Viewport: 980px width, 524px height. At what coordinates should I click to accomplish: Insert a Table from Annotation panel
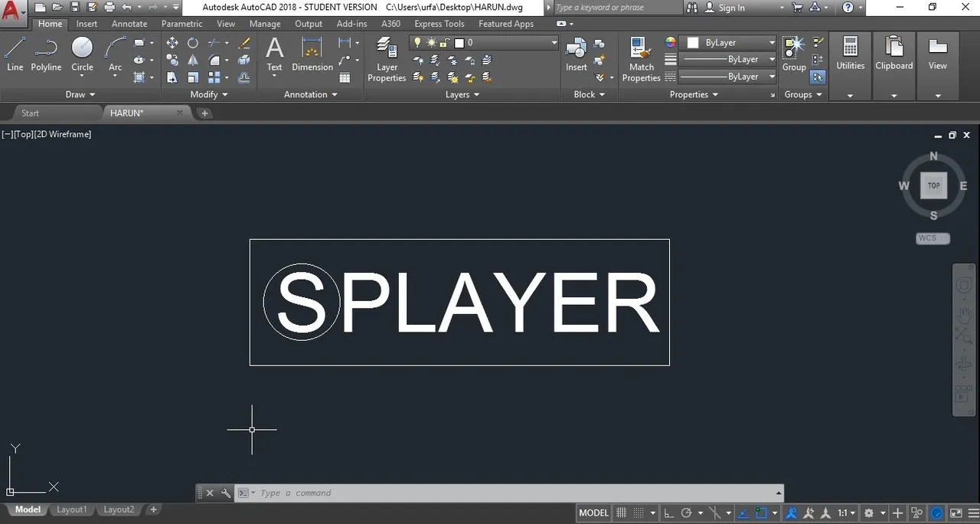[345, 77]
